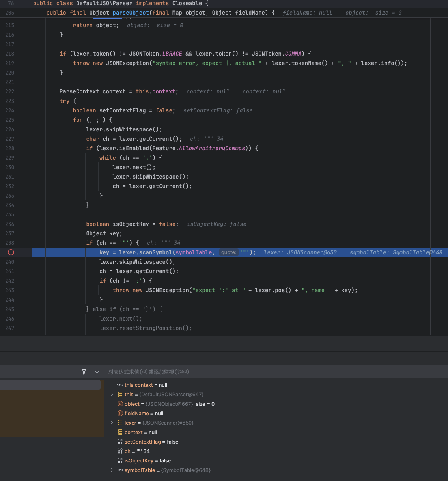This screenshot has width=448, height=481.
Task: Click the parameter icon next to 'object'
Action: point(120,404)
